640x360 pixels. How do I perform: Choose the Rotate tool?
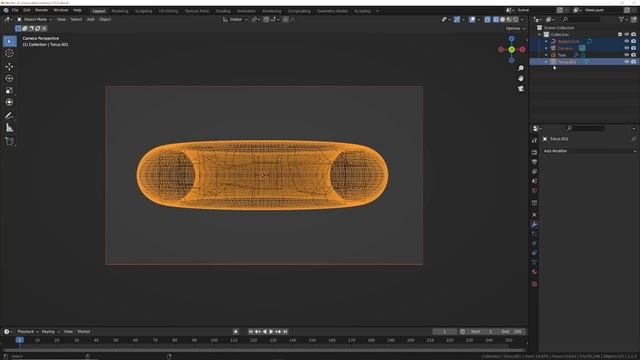pyautogui.click(x=9, y=78)
